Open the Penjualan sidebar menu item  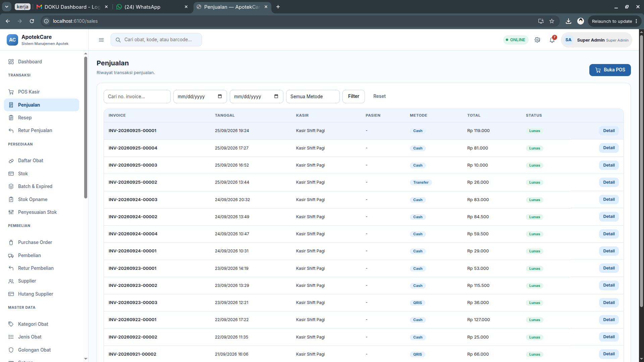pyautogui.click(x=42, y=105)
